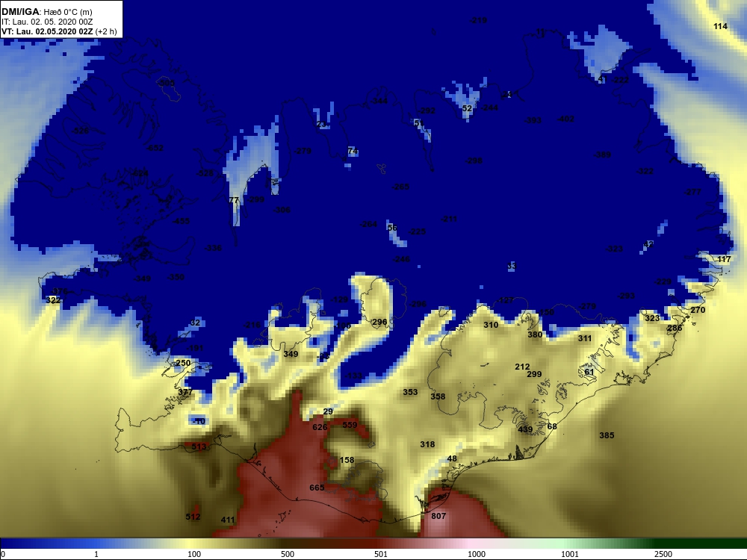Screen dimensions: 747x560
Task: Click the -246 map value
Action: pyautogui.click(x=401, y=259)
